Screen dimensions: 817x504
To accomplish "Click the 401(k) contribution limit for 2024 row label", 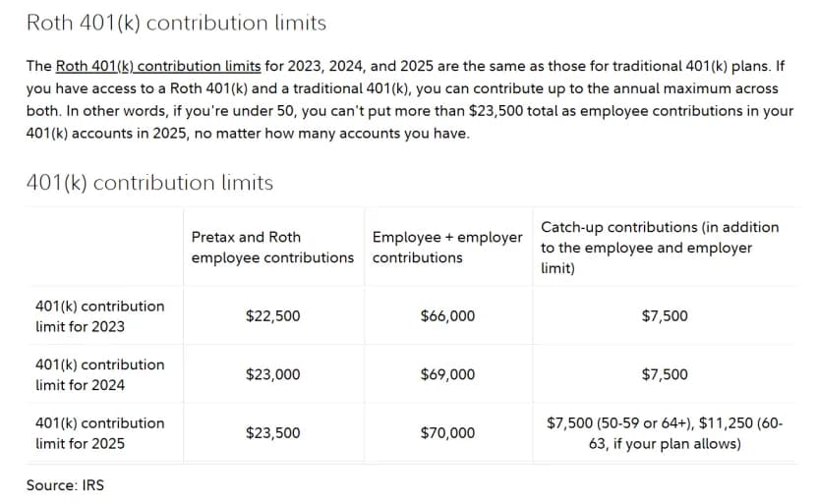I will tap(100, 374).
